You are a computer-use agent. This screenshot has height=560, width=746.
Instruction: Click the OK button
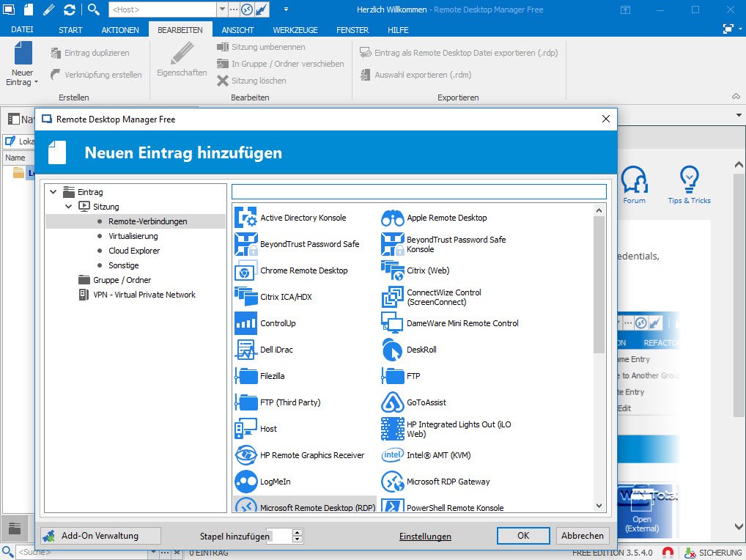pyautogui.click(x=523, y=536)
